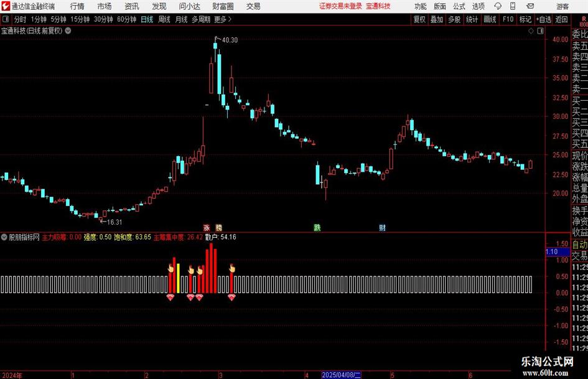
Task: Open the 行情 menu
Action: [x=77, y=6]
